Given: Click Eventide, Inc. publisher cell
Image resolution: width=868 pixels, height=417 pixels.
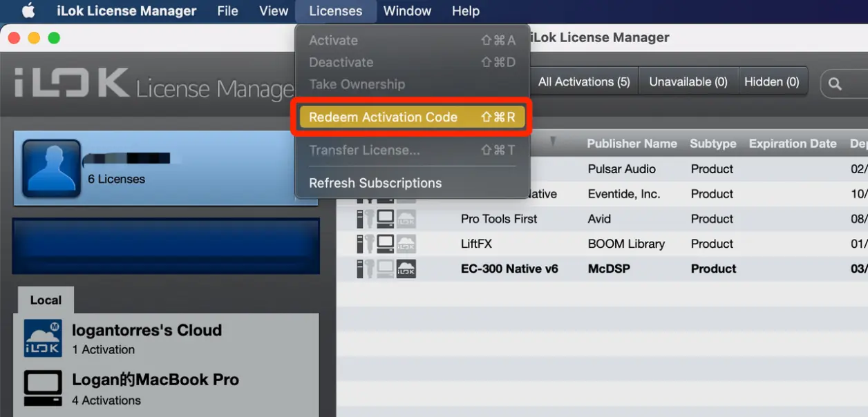Looking at the screenshot, I should [623, 194].
